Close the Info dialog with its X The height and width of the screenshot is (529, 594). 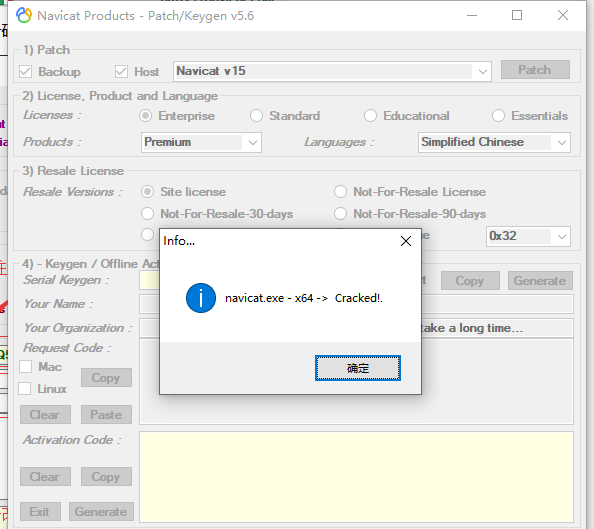pos(406,241)
